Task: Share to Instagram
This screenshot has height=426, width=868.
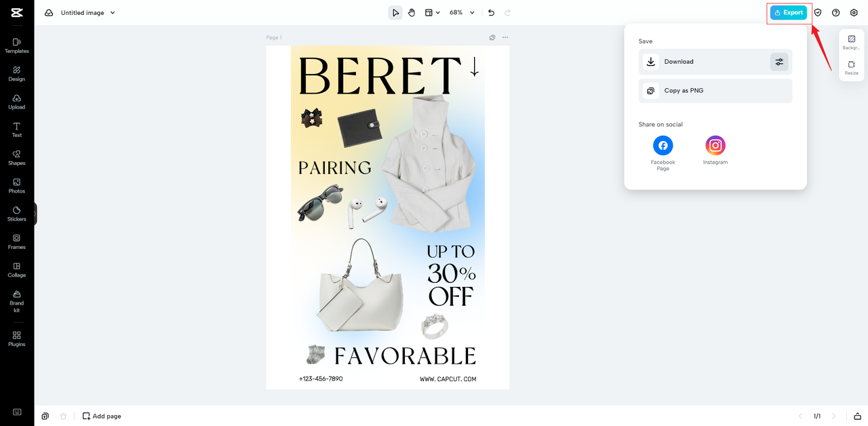Action: tap(715, 150)
